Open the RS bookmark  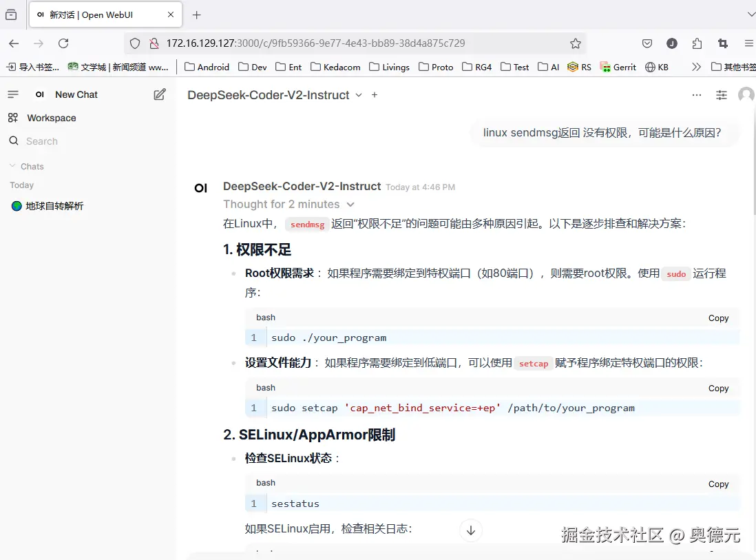[579, 67]
